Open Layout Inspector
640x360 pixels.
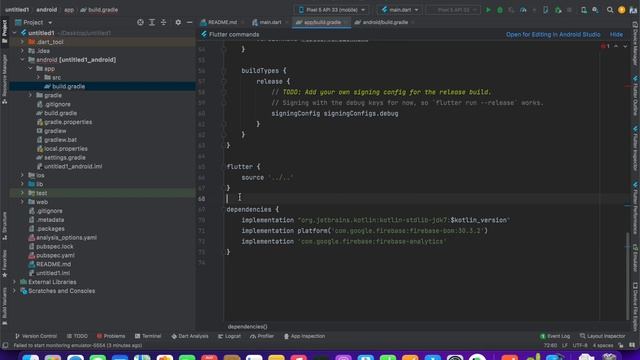pyautogui.click(x=602, y=336)
